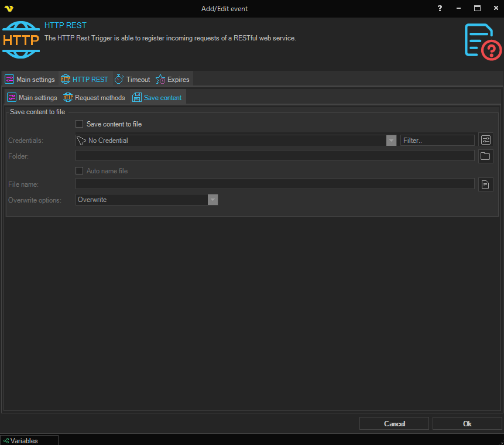The image size is (504, 445).
Task: Open the Timeout tab
Action: point(132,80)
